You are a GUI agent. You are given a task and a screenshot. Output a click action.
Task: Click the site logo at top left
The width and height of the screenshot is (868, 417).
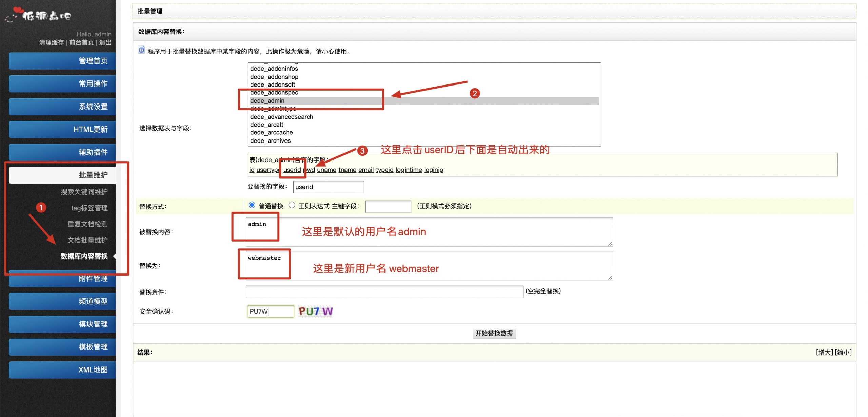[x=38, y=15]
